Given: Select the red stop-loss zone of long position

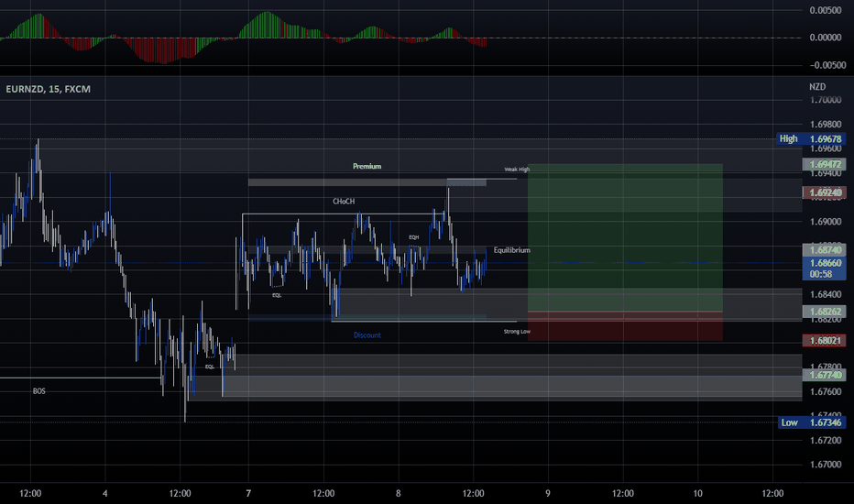Looking at the screenshot, I should tap(625, 326).
